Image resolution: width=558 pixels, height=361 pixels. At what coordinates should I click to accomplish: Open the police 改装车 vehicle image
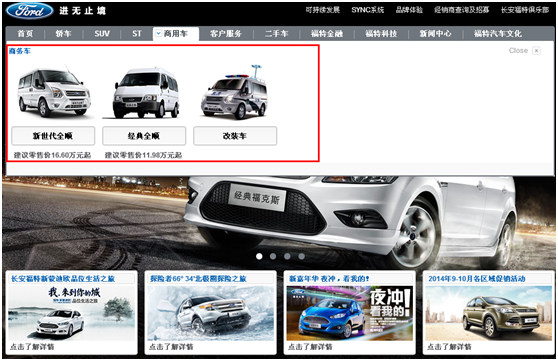click(x=235, y=93)
